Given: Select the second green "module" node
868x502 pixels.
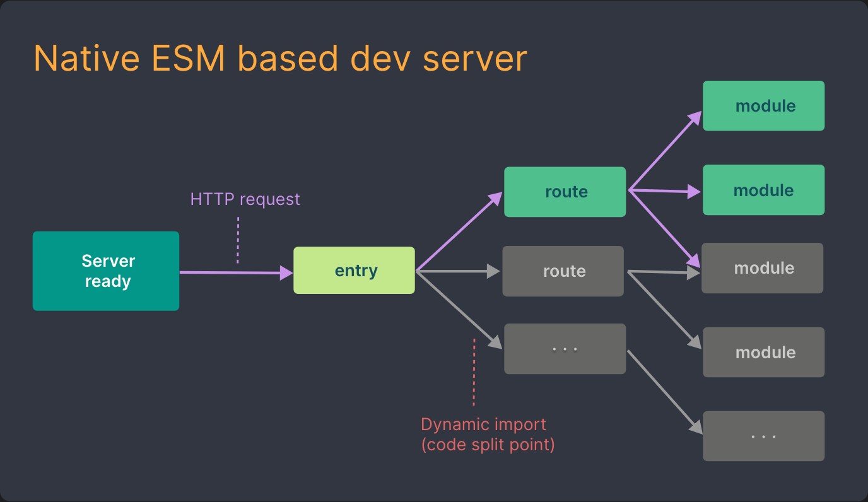Looking at the screenshot, I should click(763, 190).
